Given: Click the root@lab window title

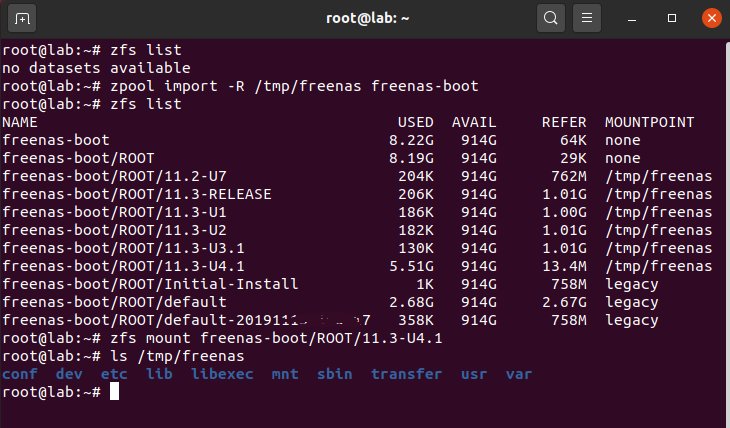Looking at the screenshot, I should pos(364,18).
